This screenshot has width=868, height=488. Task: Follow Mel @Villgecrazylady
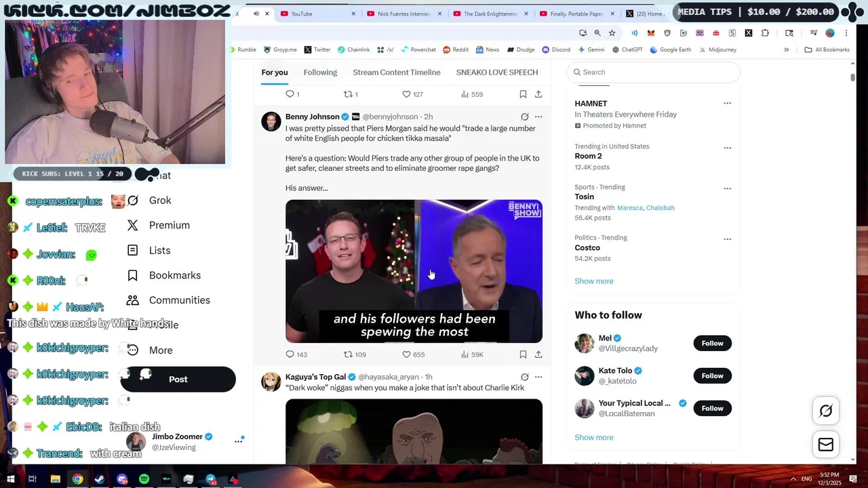[712, 343]
